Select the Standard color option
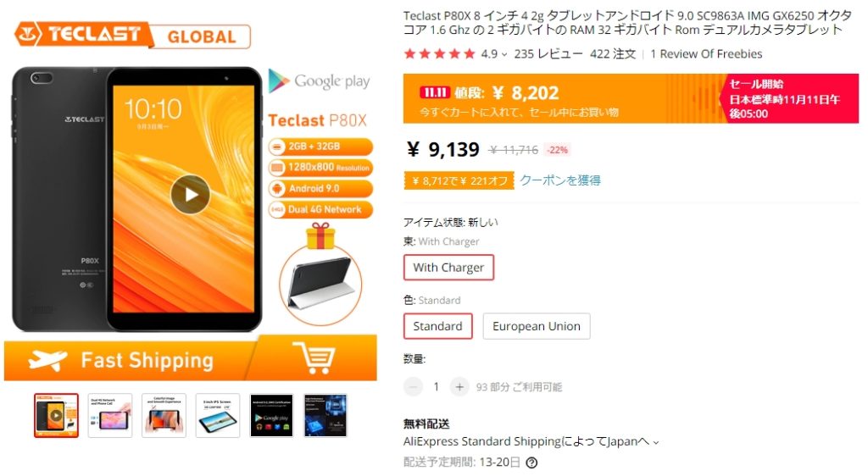This screenshot has width=868, height=476. [438, 326]
